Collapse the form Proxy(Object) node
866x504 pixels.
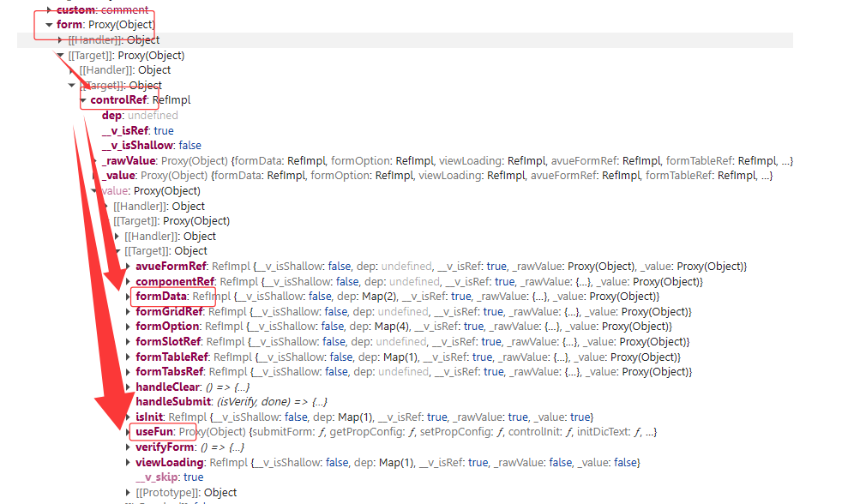[x=49, y=25]
